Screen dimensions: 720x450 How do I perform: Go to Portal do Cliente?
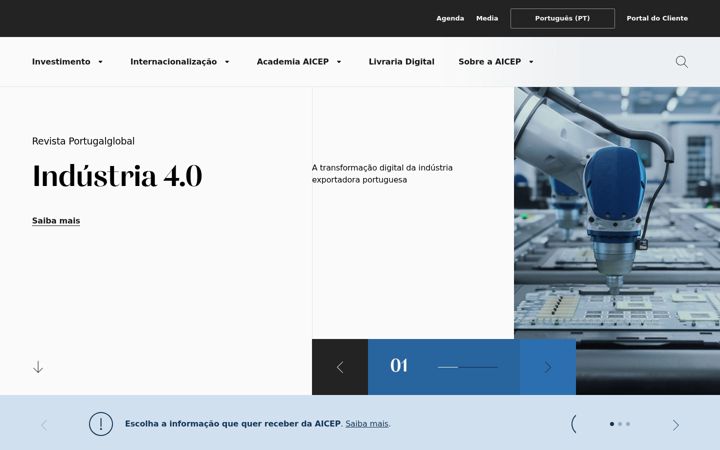click(657, 18)
